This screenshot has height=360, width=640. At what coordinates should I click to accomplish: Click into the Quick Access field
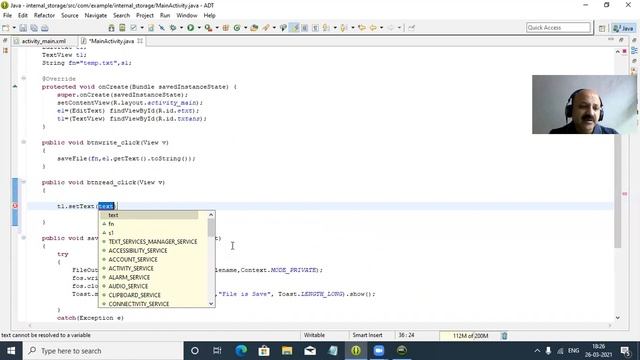pyautogui.click(x=558, y=28)
